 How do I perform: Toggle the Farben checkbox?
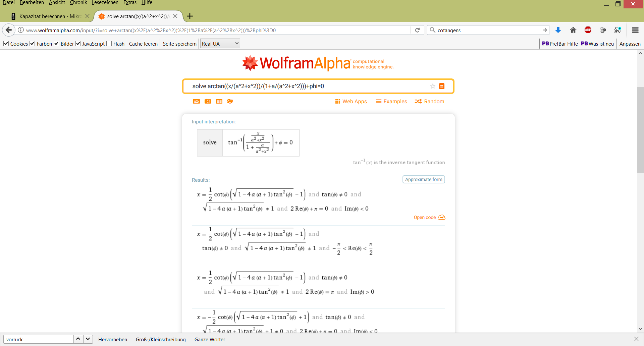tap(32, 44)
